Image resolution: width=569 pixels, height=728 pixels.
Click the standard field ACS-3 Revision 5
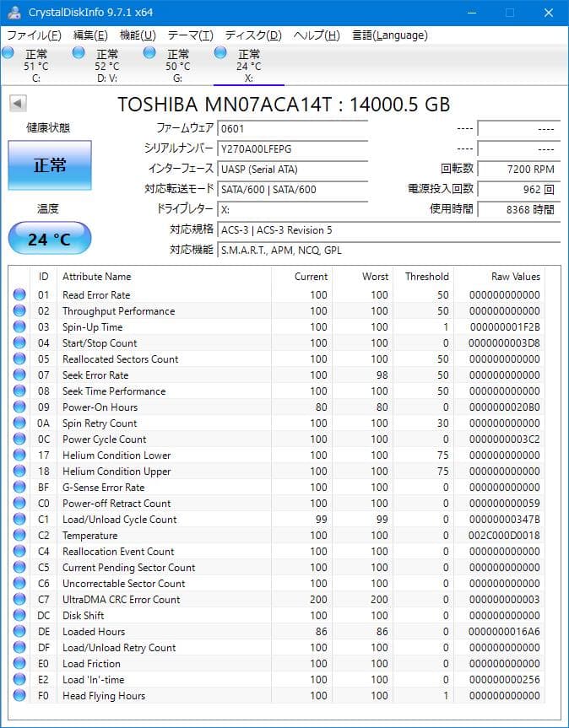coord(389,229)
